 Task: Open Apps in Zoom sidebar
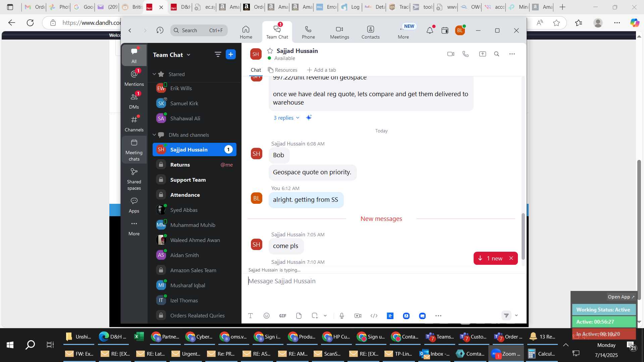point(134,205)
